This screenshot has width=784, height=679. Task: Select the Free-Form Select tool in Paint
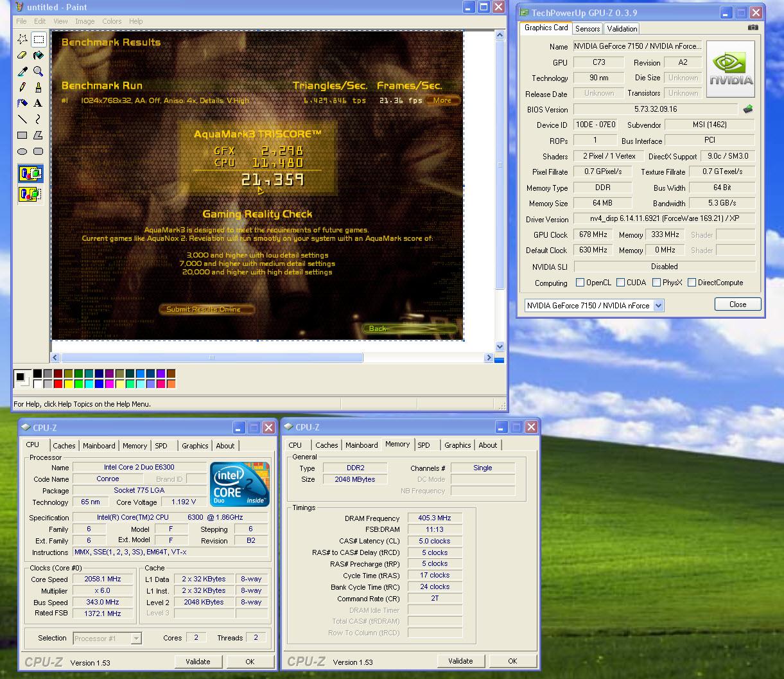pyautogui.click(x=22, y=39)
